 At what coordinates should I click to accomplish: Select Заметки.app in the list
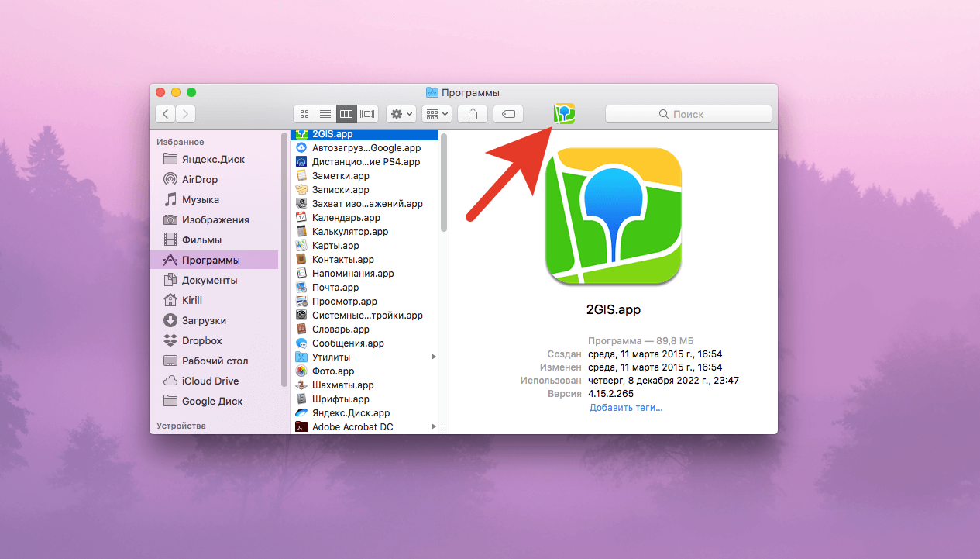[x=364, y=175]
